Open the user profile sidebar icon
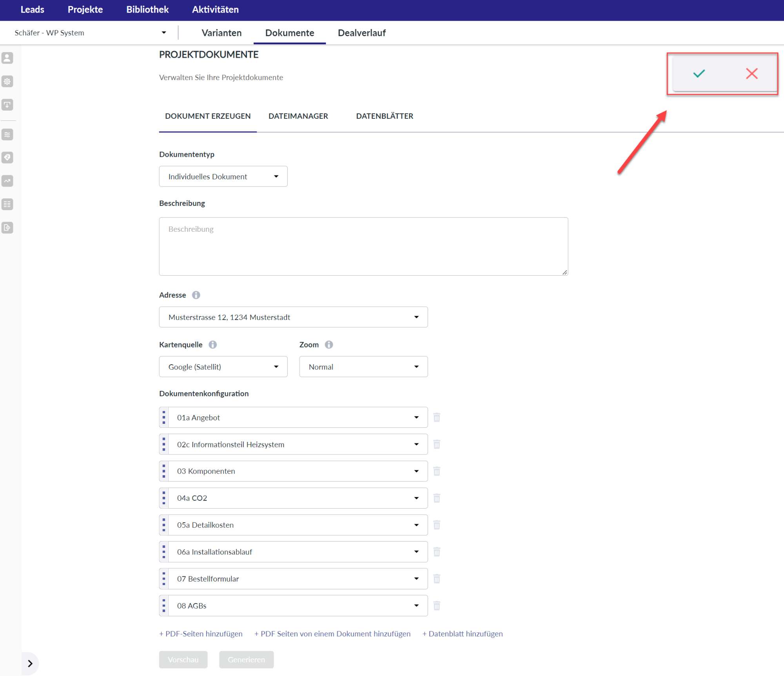The image size is (784, 676). 7,58
